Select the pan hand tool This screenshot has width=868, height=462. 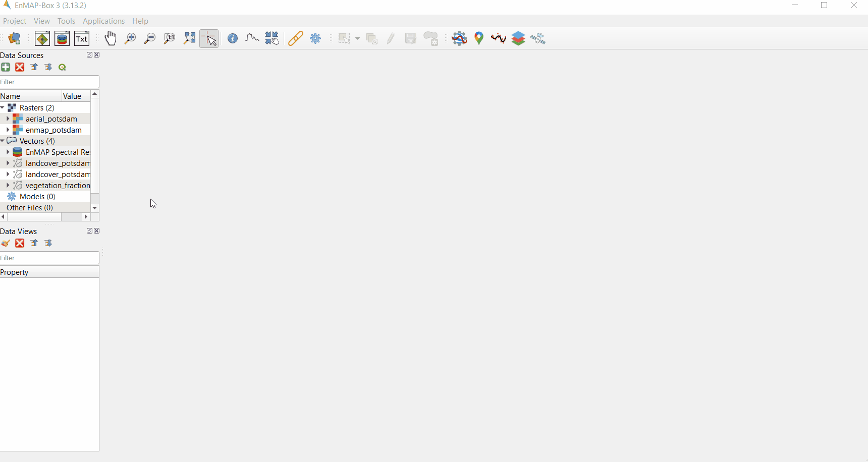click(x=111, y=39)
